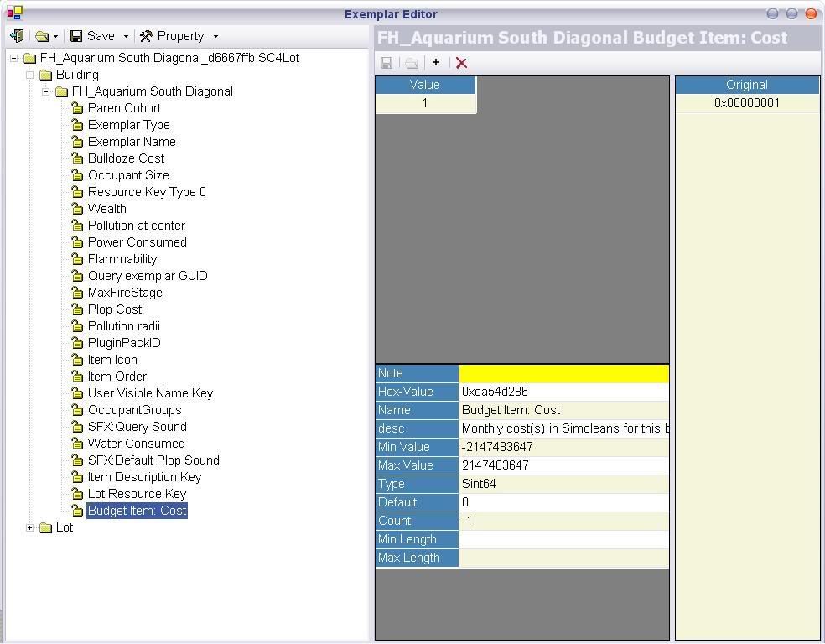Select the Wealth property
The width and height of the screenshot is (825, 644).
tap(106, 209)
